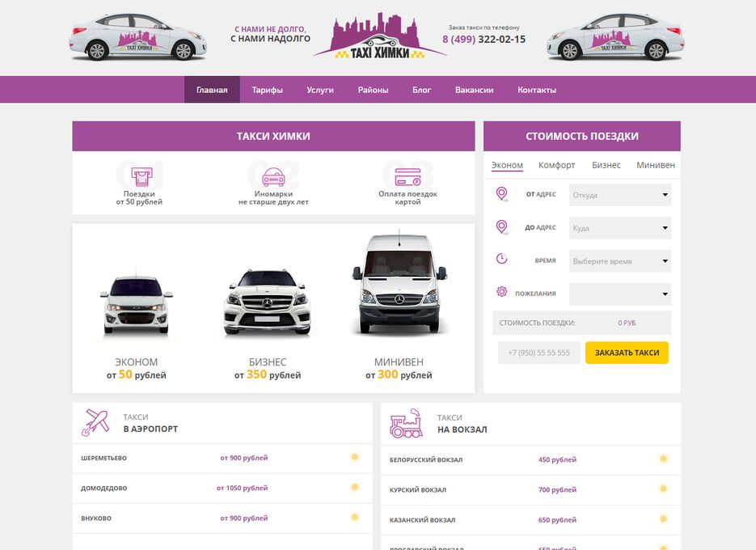Click the yellow ЗАКАЗАТЬ ТАКСИ button
This screenshot has height=550, width=756.
(x=627, y=353)
